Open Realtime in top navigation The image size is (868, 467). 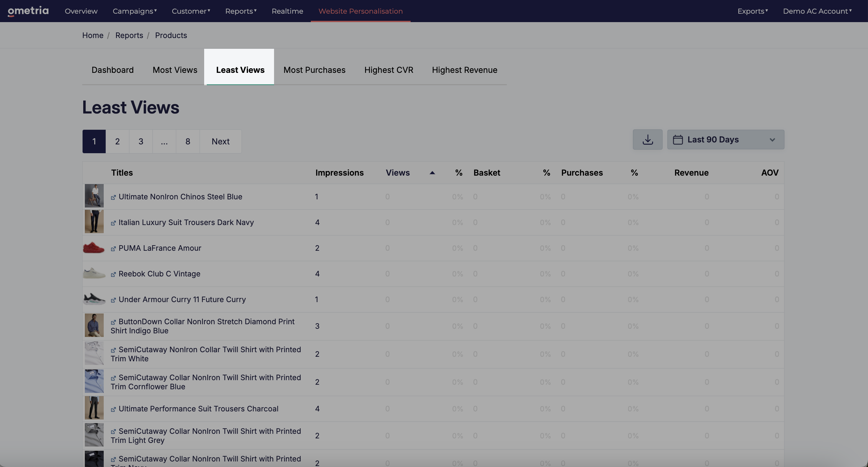[287, 11]
